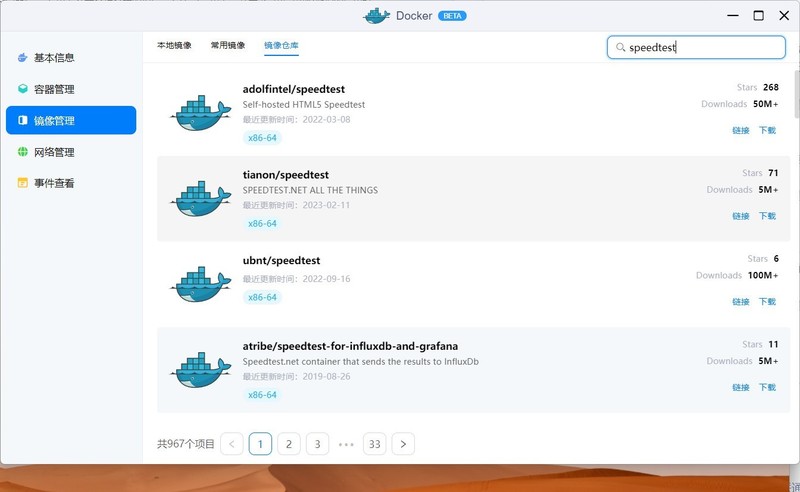Click 'Speedtest.net container that sends' description
Image resolution: width=800 pixels, height=492 pixels.
[x=361, y=362]
